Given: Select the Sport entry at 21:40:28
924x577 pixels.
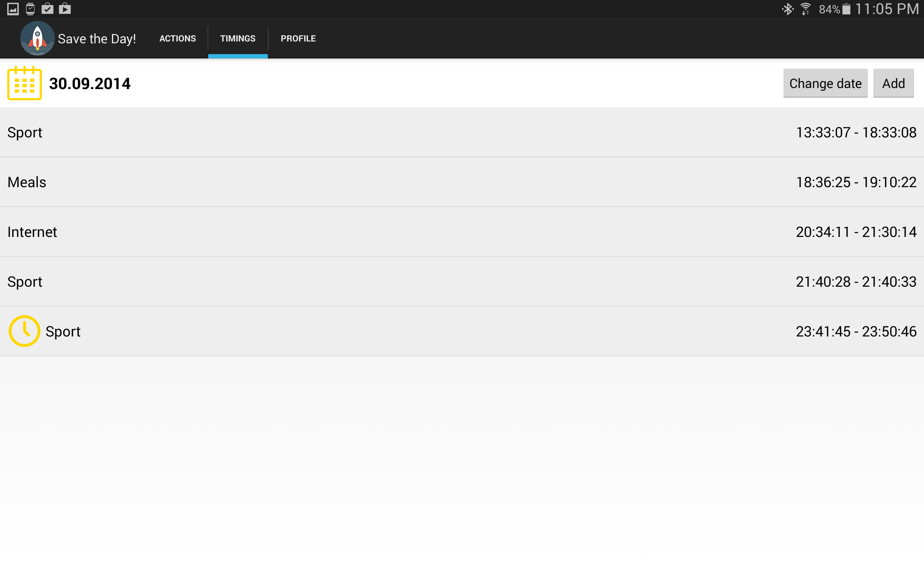Looking at the screenshot, I should (462, 282).
